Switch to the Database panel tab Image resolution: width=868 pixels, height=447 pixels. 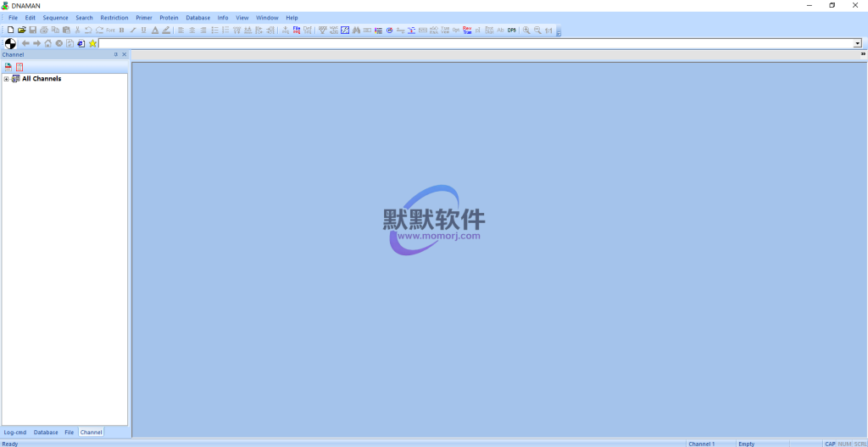coord(46,433)
